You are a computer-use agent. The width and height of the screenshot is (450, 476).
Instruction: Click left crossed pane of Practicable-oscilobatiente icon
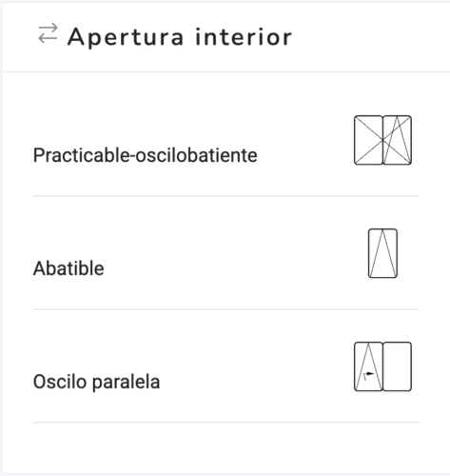pyautogui.click(x=368, y=140)
